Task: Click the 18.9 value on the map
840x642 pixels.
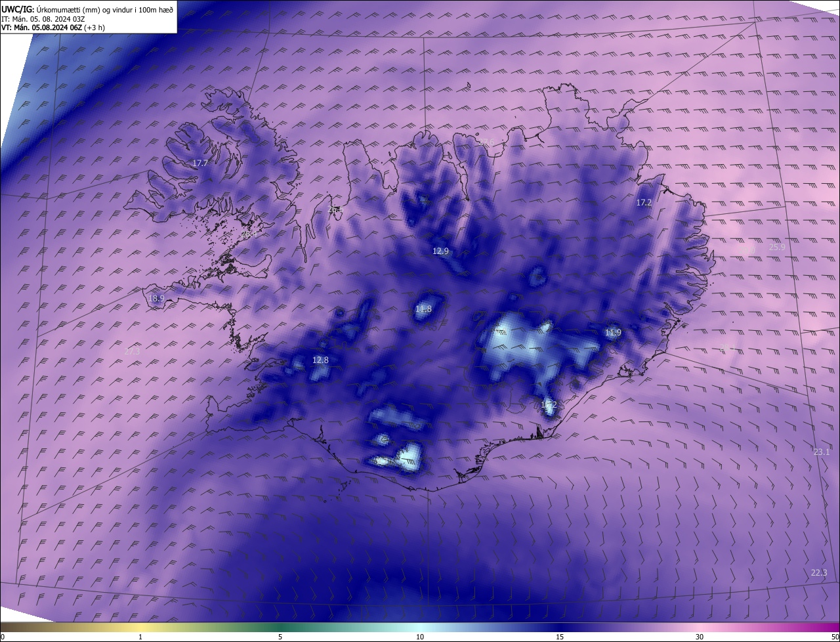Action: click(156, 298)
